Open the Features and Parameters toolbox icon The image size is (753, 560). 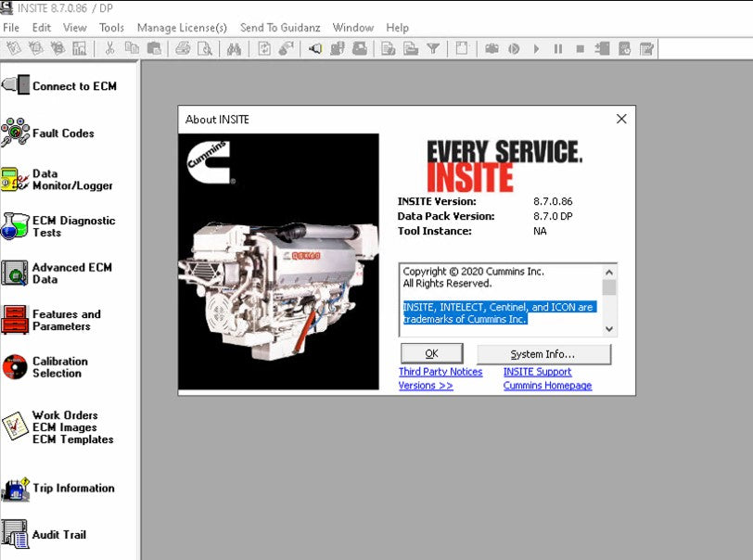tap(16, 320)
